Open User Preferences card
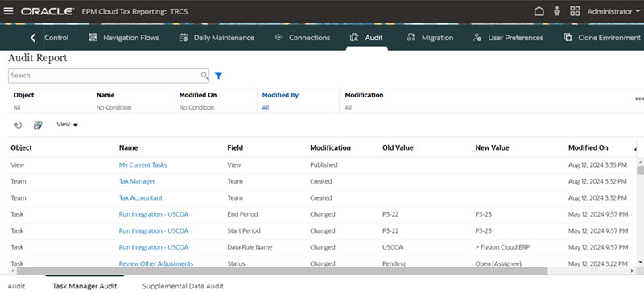The width and height of the screenshot is (644, 294). click(x=508, y=38)
